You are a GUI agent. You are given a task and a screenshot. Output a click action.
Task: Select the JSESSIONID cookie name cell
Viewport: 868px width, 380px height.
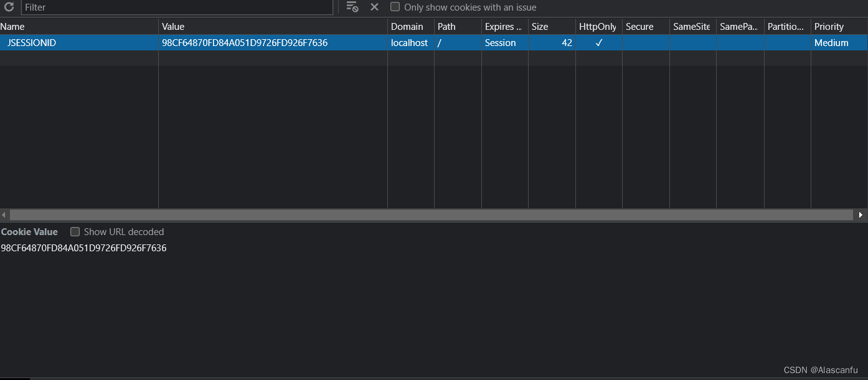click(x=79, y=43)
